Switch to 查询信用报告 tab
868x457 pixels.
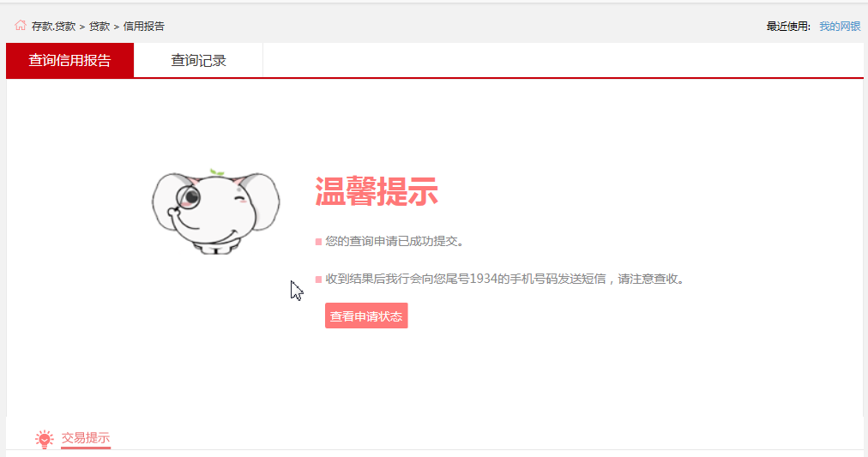[69, 60]
